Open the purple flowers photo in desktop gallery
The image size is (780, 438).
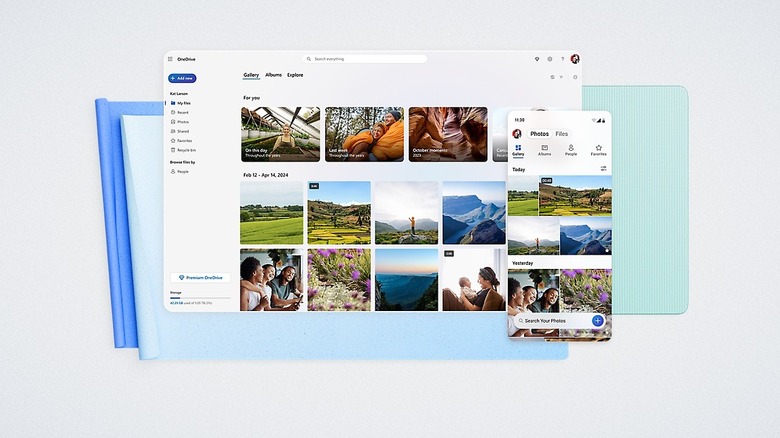click(x=339, y=280)
